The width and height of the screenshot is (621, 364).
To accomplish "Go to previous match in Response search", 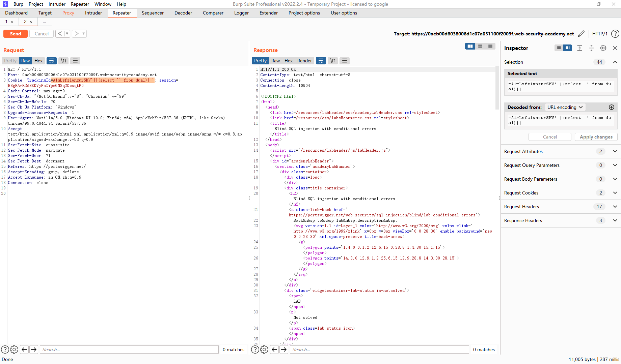I will tap(274, 350).
